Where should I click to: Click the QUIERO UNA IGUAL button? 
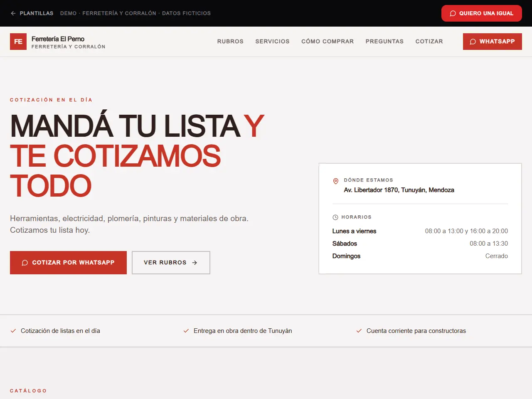(x=482, y=13)
